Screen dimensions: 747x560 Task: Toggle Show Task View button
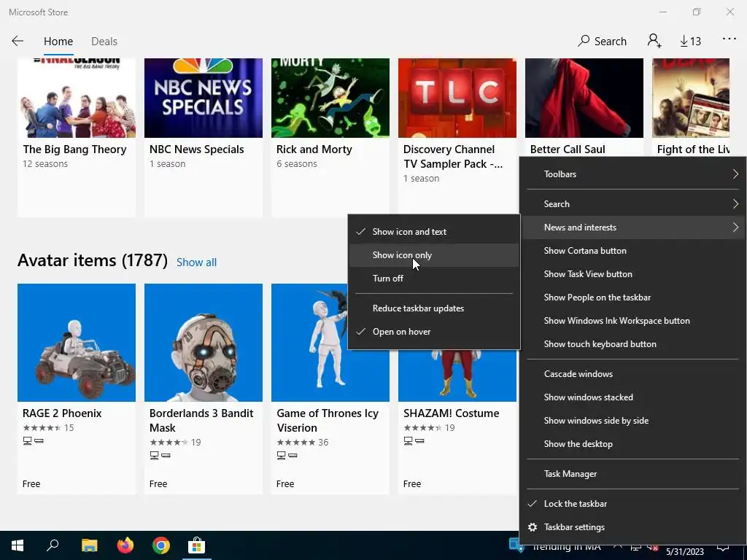coord(634,274)
